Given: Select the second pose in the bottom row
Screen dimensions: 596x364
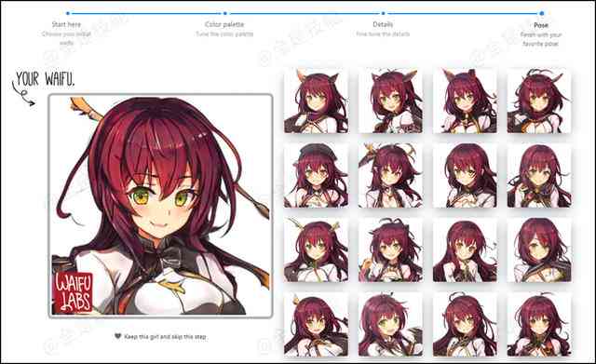Looking at the screenshot, I should [x=390, y=324].
